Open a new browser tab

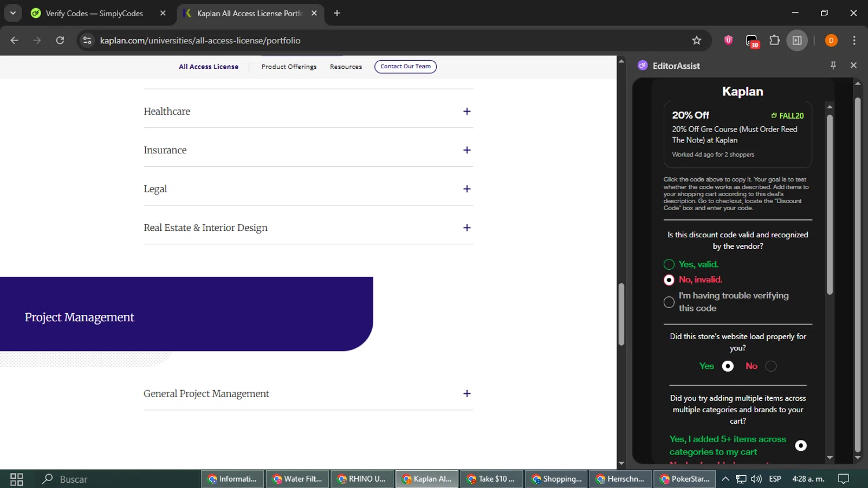(337, 13)
